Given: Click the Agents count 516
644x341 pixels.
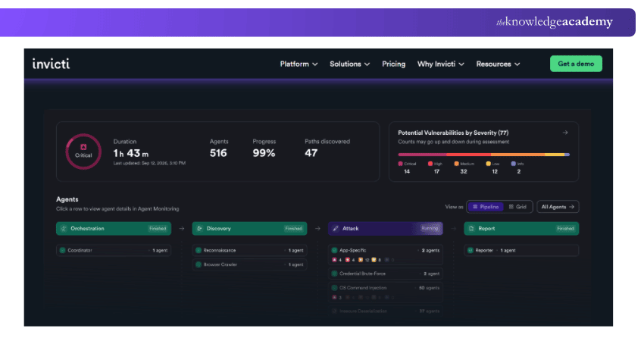Looking at the screenshot, I should (218, 153).
